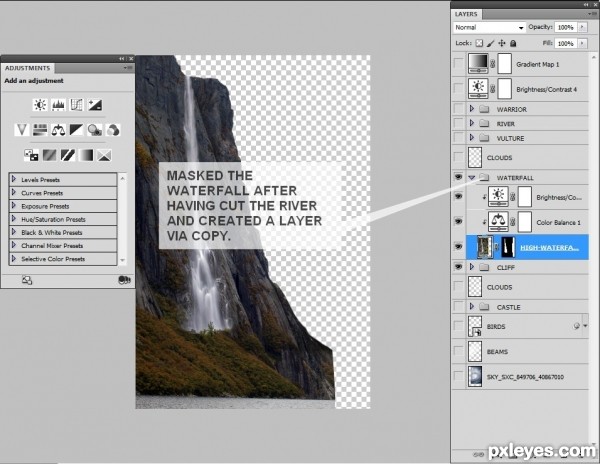The image size is (600, 464).
Task: Click link icon on HIGH-WATERFALL layer mask
Action: click(x=497, y=247)
